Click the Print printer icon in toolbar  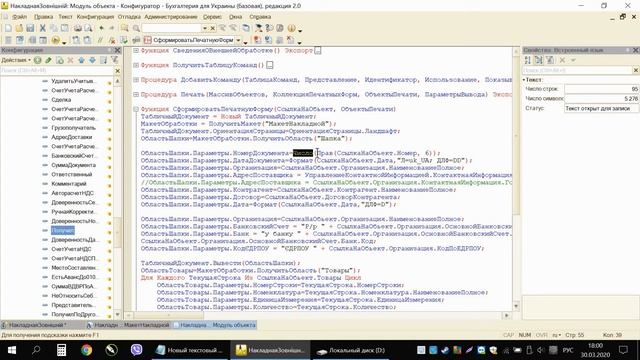[78, 28]
